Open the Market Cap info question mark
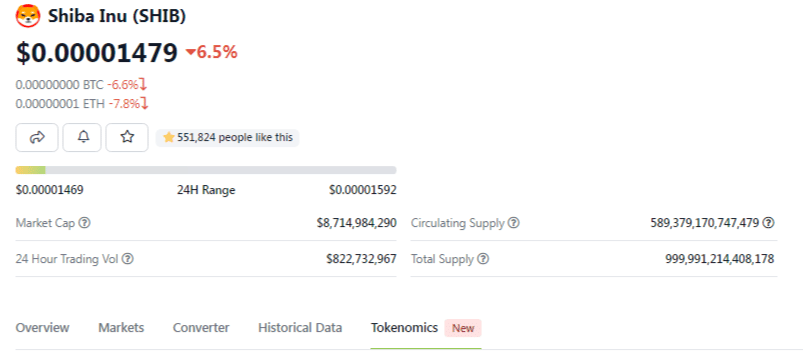 pyautogui.click(x=86, y=223)
